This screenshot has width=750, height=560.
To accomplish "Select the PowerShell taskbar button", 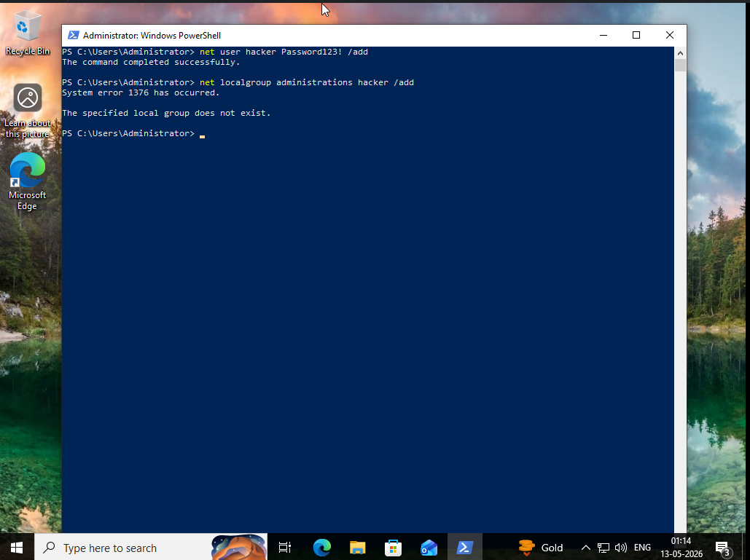I will [x=464, y=548].
